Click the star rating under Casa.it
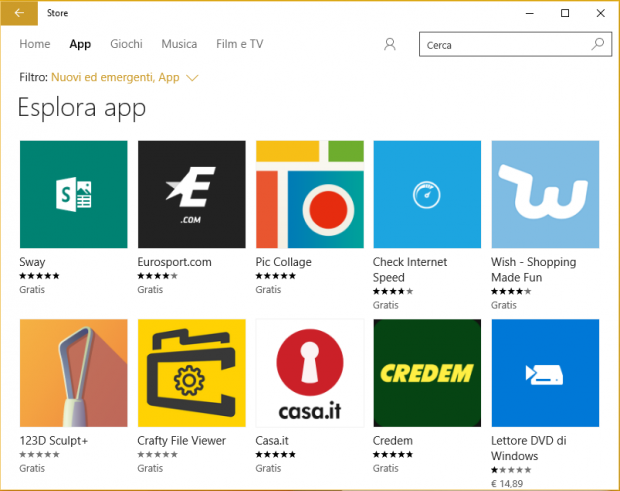620x491 pixels. pos(275,455)
